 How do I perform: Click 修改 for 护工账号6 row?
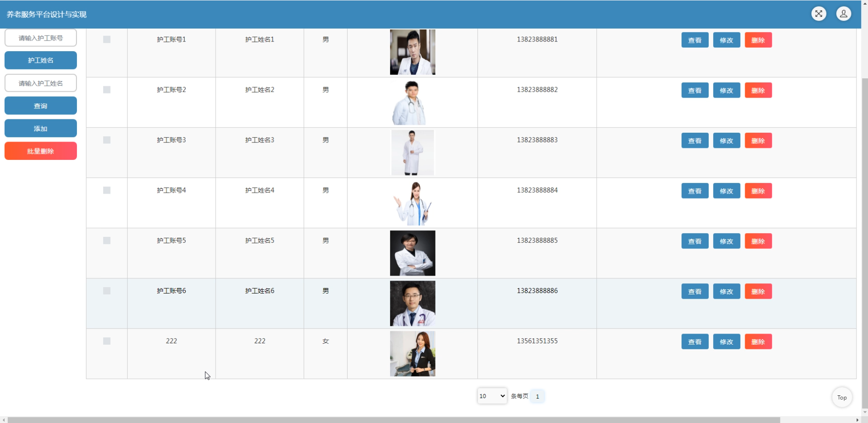coord(727,291)
